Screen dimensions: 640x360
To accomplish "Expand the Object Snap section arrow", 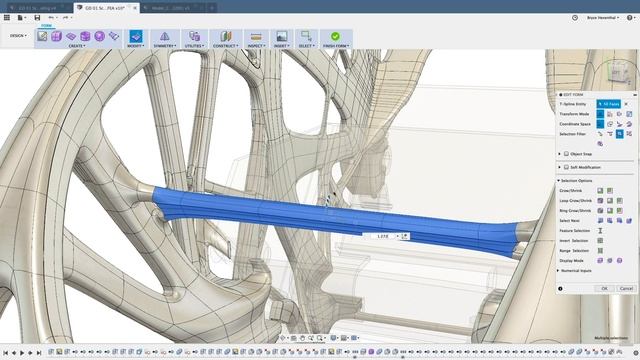I will click(x=559, y=154).
